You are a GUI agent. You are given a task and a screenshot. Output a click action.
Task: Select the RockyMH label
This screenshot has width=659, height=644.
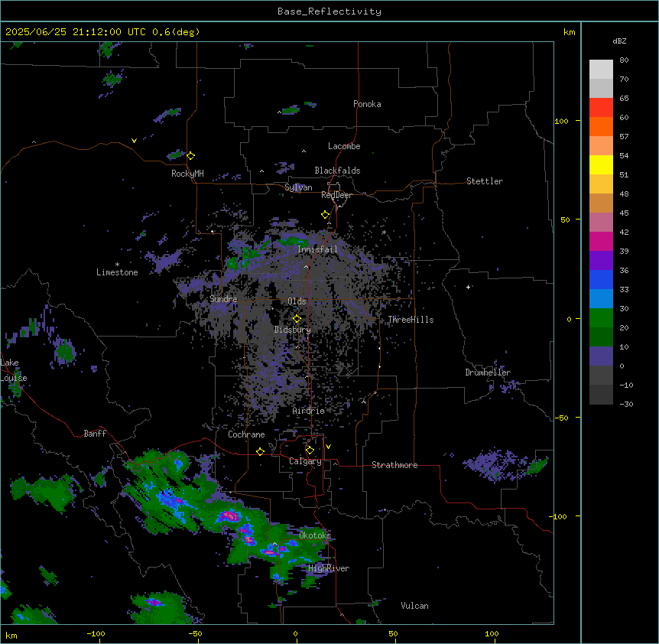point(187,174)
